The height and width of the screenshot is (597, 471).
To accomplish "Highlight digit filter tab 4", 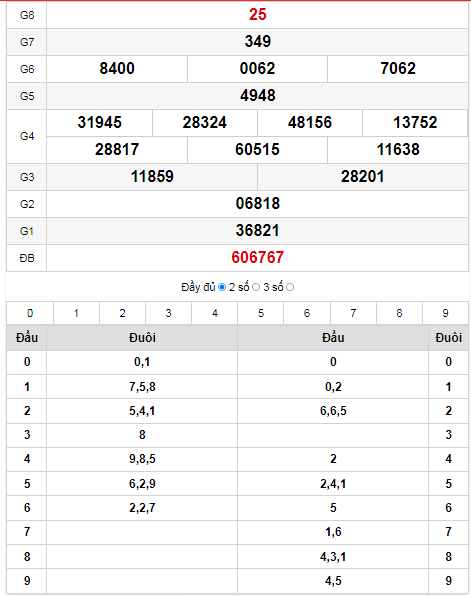I will point(214,313).
